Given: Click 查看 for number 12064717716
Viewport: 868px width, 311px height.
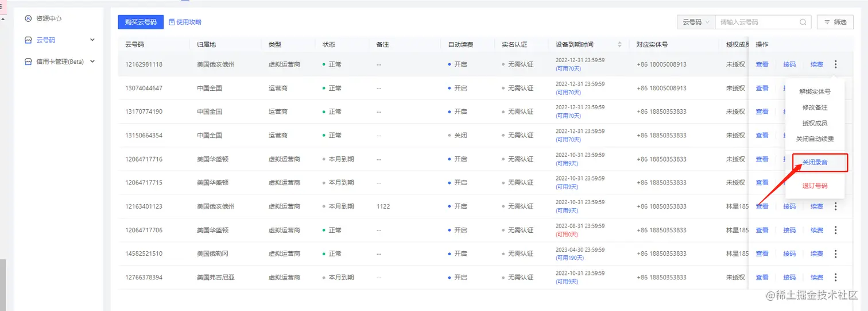Looking at the screenshot, I should coord(762,159).
